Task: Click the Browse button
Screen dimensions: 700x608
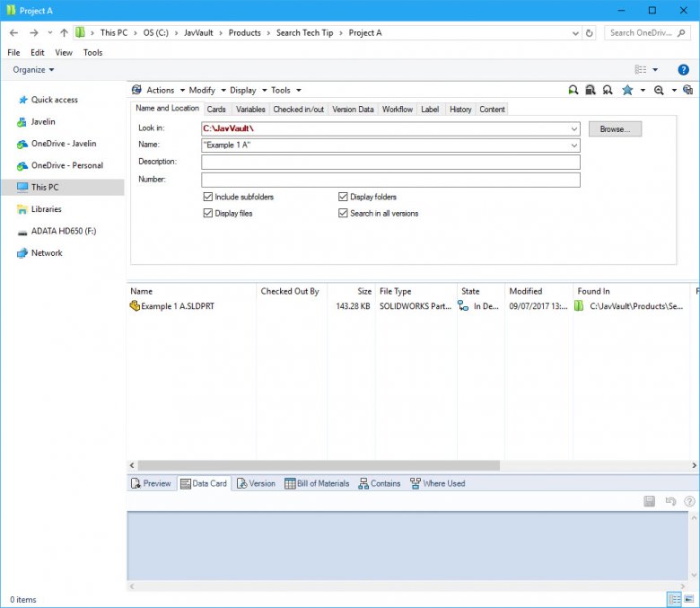Action: pyautogui.click(x=615, y=129)
